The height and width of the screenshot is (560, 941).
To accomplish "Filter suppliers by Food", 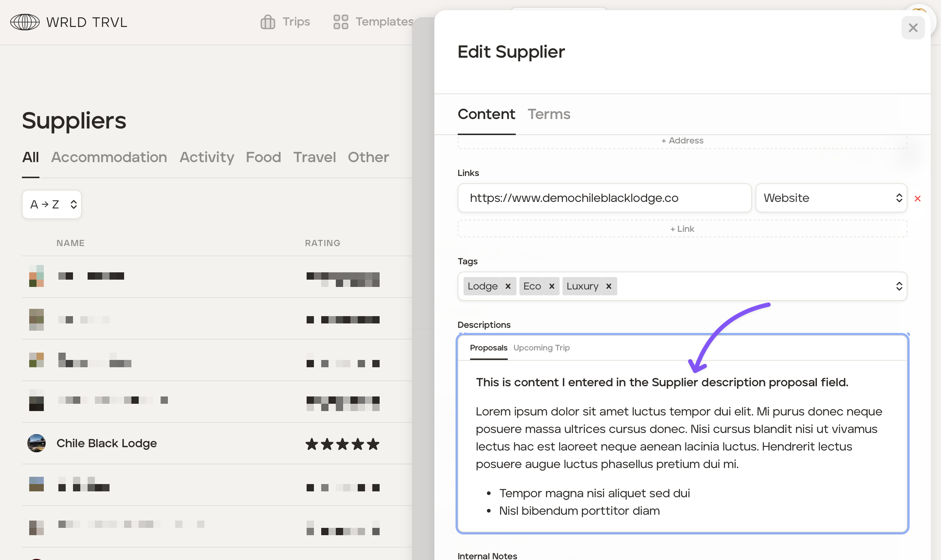I will pyautogui.click(x=264, y=157).
